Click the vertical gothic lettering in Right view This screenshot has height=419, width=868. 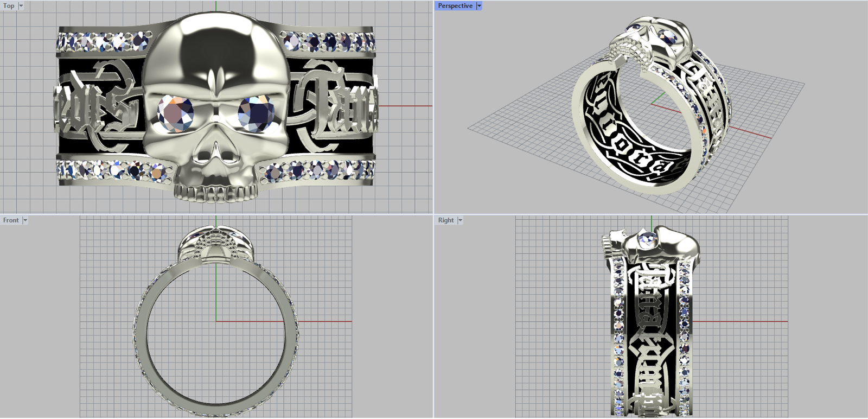point(651,326)
